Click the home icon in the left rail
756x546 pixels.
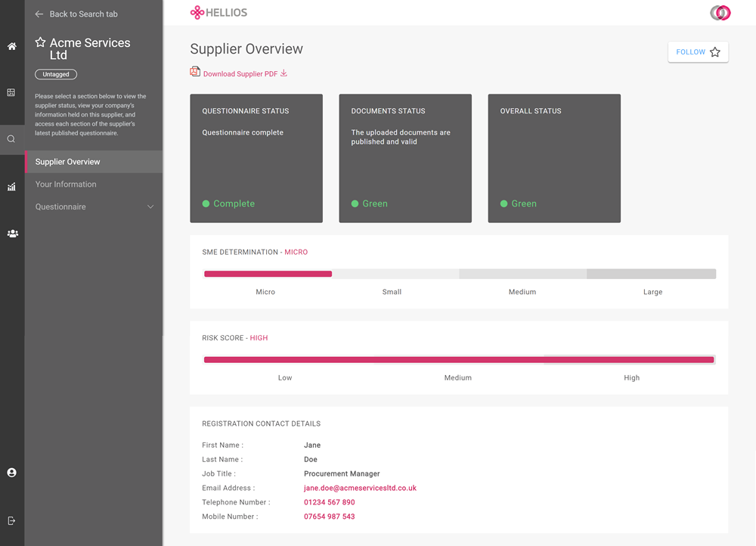click(x=11, y=47)
